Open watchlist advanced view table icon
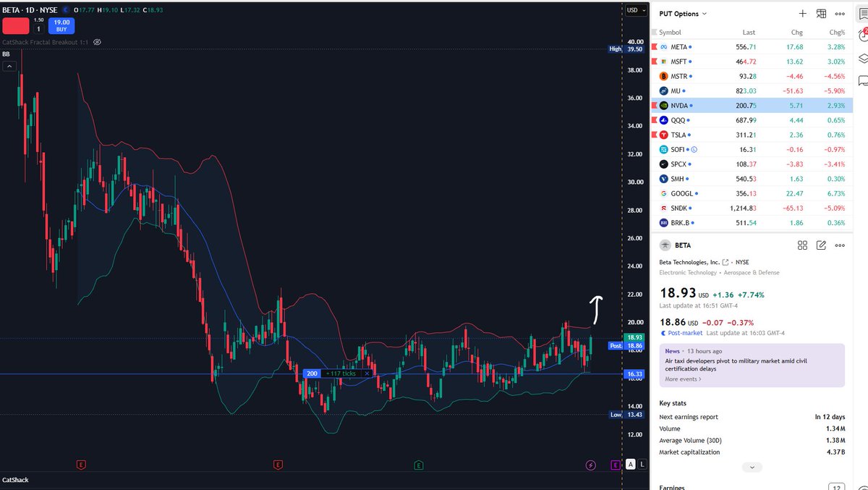This screenshot has height=490, width=868. [821, 14]
